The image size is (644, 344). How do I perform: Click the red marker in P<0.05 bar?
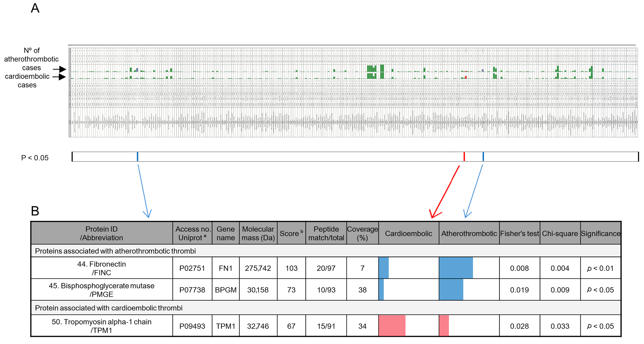point(464,156)
